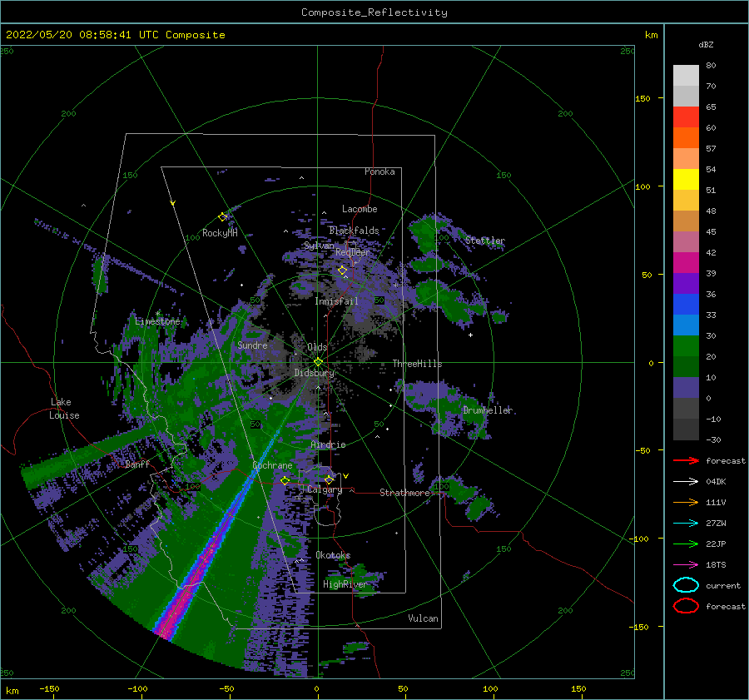Click the Vulcan town label

424,618
